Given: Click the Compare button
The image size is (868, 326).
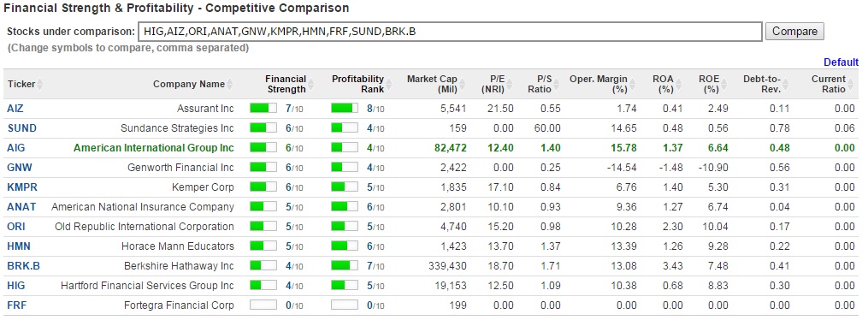Looking at the screenshot, I should (x=794, y=32).
